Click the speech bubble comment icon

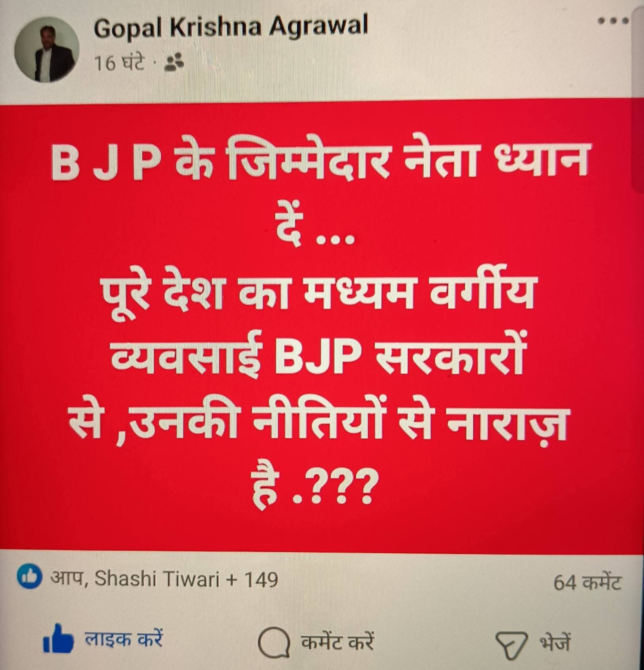273,643
